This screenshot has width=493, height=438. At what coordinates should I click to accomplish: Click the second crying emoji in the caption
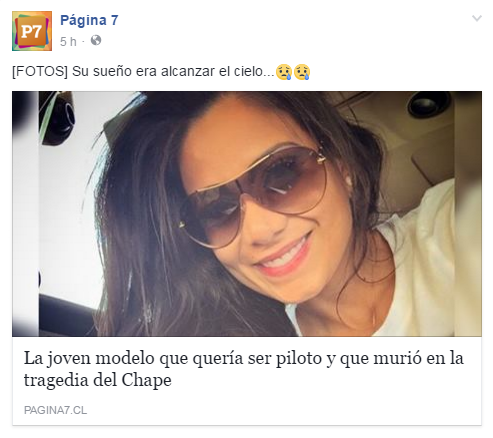point(302,72)
